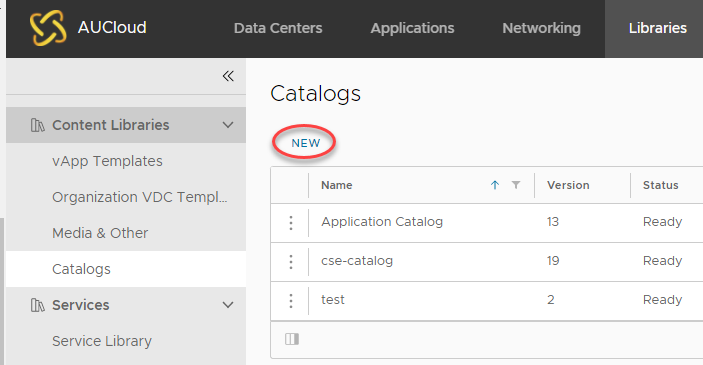Select the Libraries tab

coord(657,28)
